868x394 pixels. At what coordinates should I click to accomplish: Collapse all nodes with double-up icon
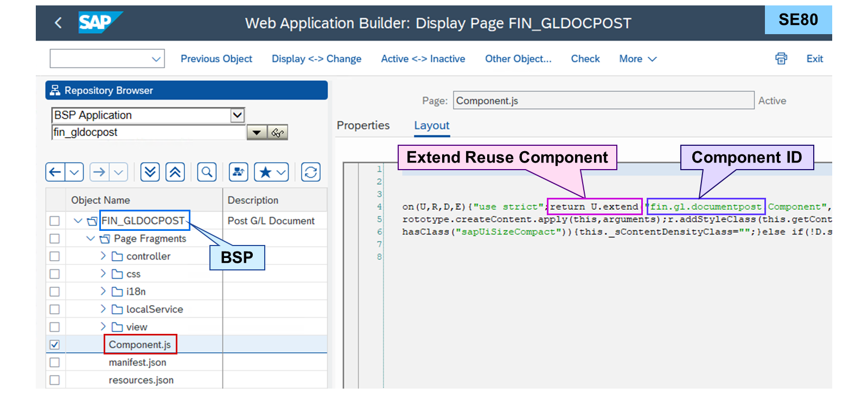point(175,172)
